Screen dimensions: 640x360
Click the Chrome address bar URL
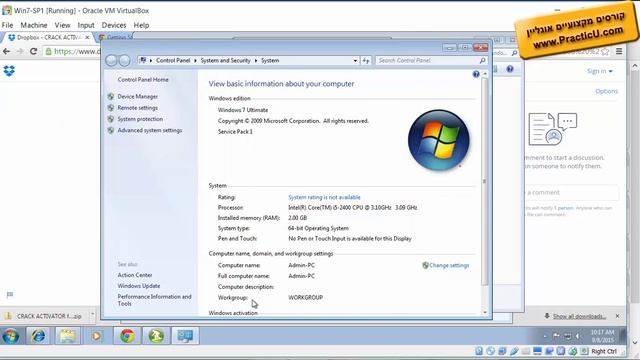(77, 51)
